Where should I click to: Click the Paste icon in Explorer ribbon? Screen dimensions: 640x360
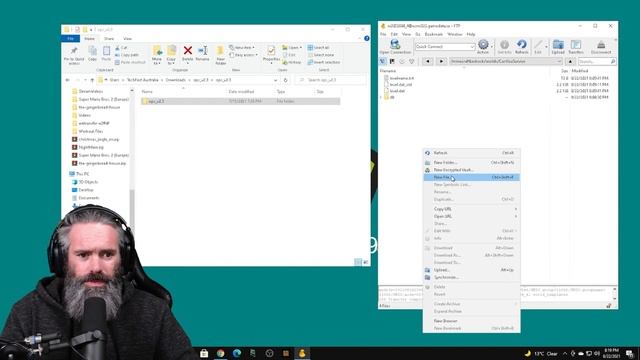(x=106, y=53)
